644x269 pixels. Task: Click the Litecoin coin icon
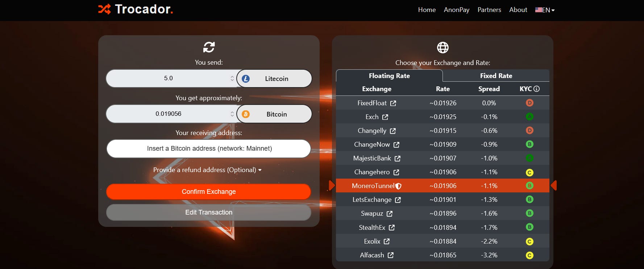(x=246, y=78)
